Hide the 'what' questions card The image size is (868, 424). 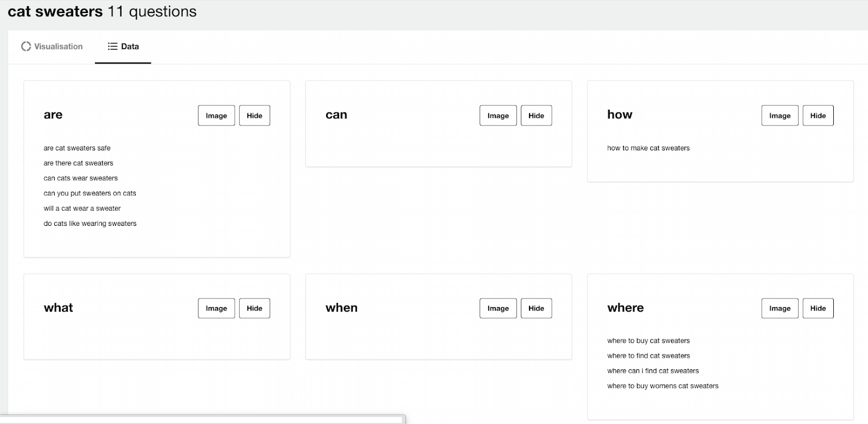click(254, 308)
